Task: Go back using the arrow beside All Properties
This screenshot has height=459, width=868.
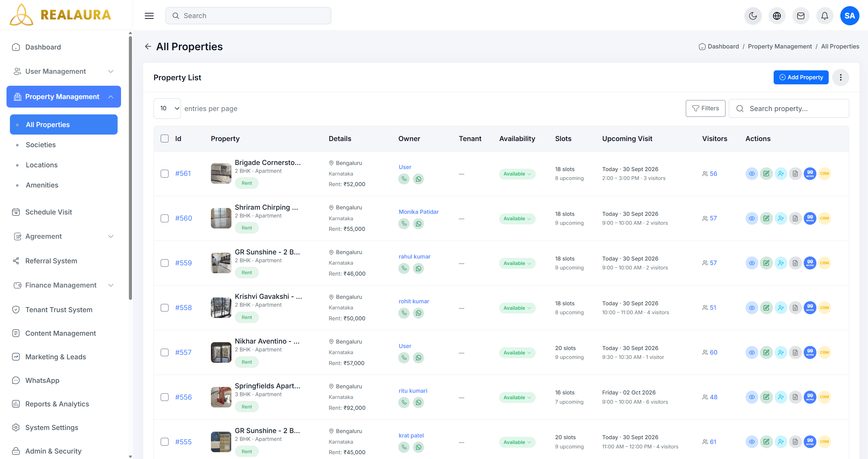Action: click(x=148, y=46)
